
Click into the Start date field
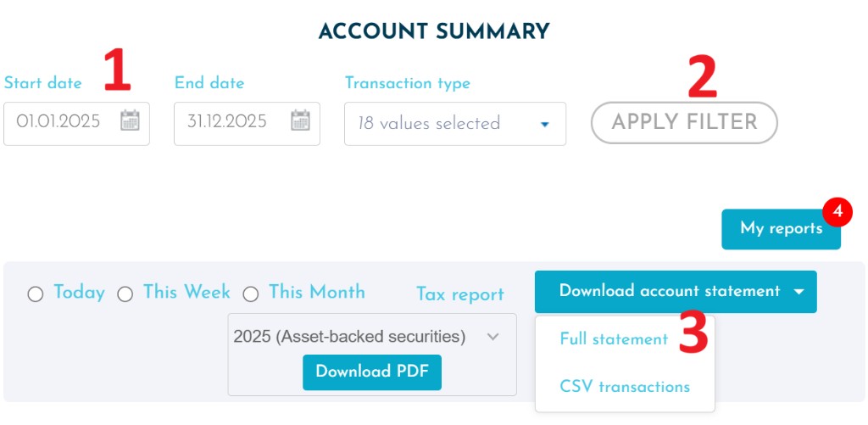(x=59, y=122)
